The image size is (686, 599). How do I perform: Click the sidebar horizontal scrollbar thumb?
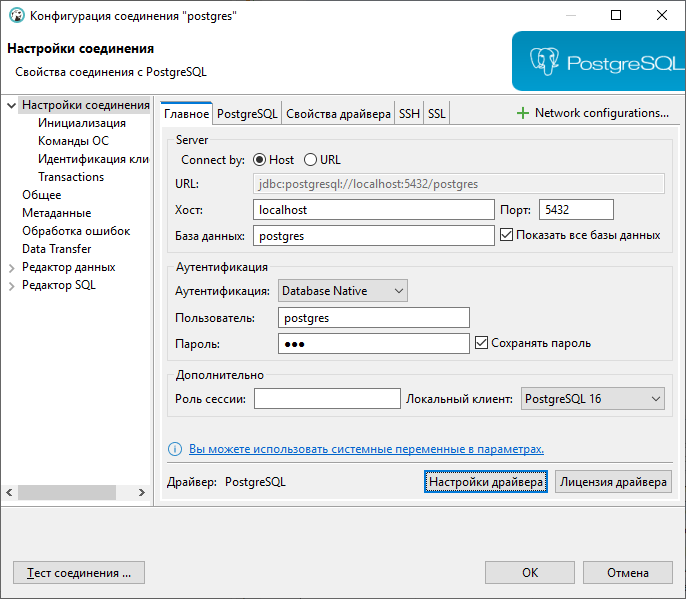click(66, 492)
